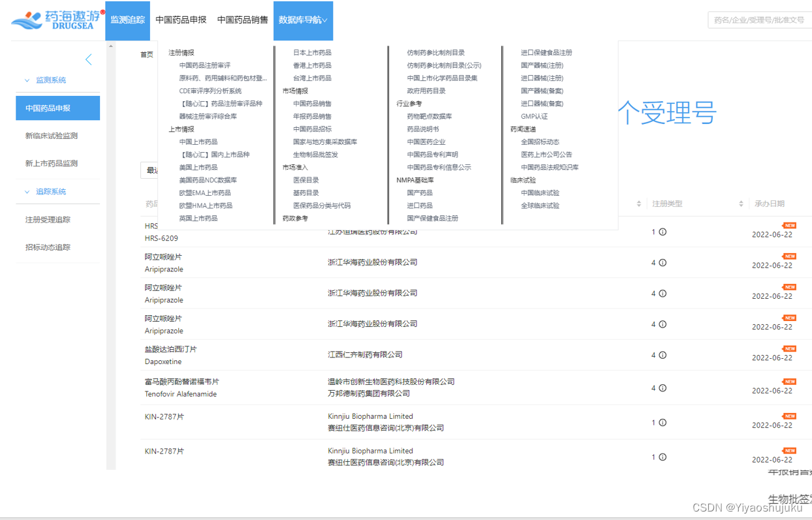Sort table by 注册类型 column arrows

coord(741,204)
